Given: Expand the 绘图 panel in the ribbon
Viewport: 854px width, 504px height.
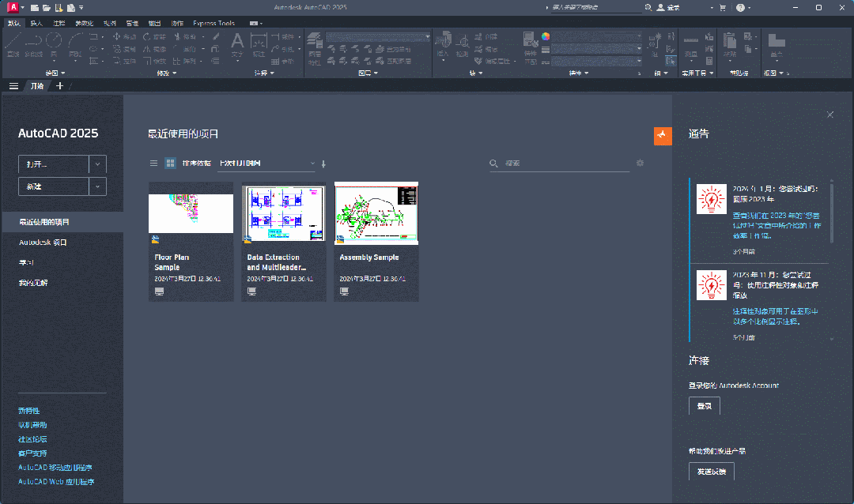Looking at the screenshot, I should tap(55, 73).
